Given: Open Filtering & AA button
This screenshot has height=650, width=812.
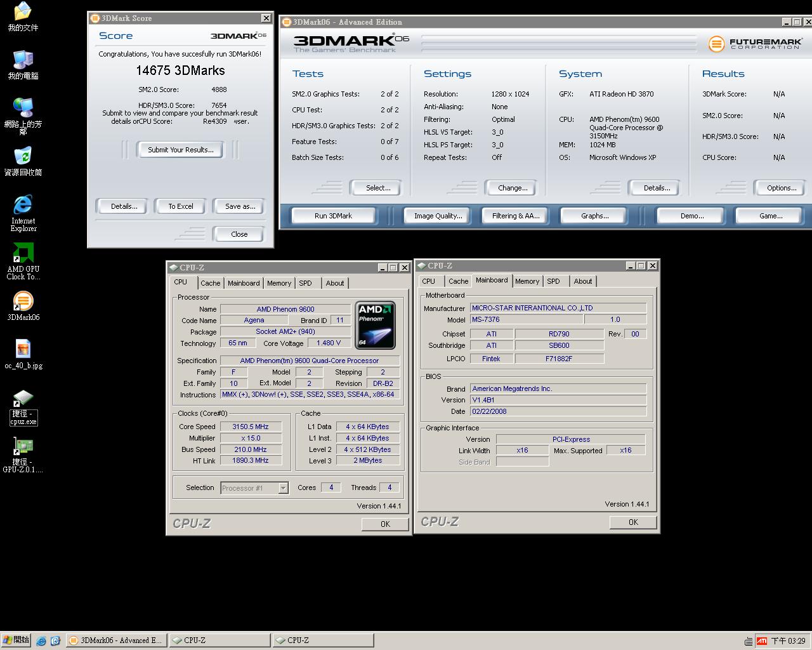Looking at the screenshot, I should coord(516,216).
